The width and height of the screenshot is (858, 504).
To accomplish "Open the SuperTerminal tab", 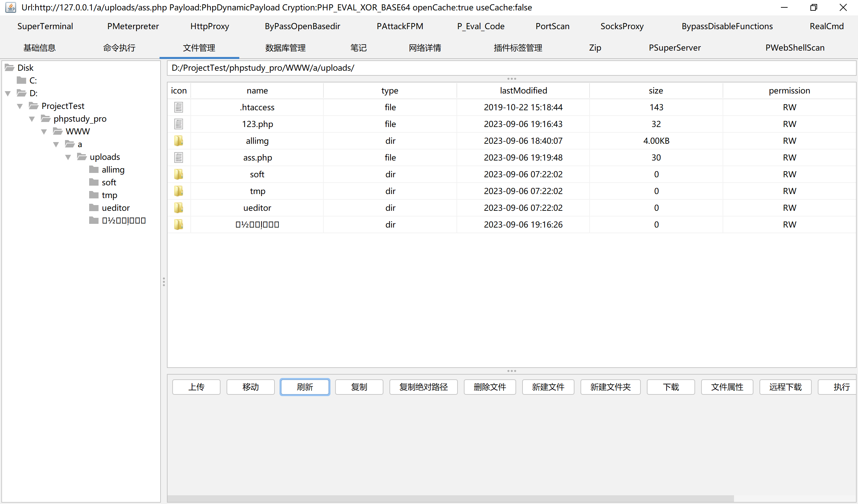I will pyautogui.click(x=45, y=26).
